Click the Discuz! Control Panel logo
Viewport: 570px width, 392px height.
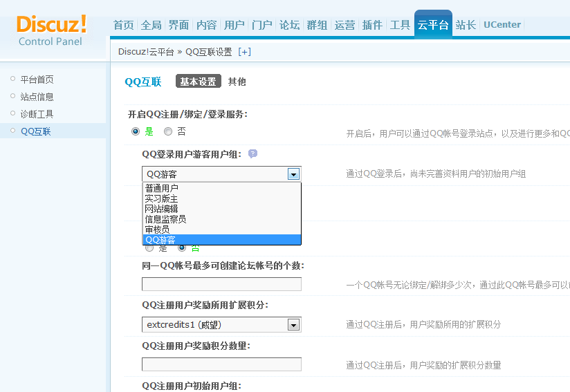pyautogui.click(x=51, y=30)
